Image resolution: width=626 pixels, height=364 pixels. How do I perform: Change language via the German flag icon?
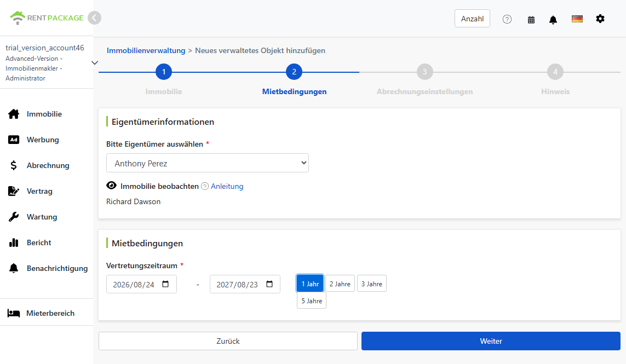coord(577,19)
